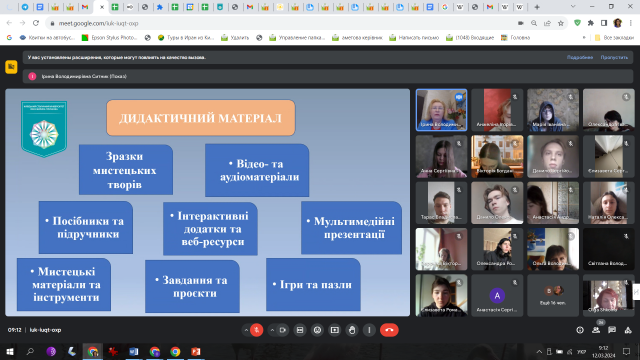Expand video settings arrow beside camera
The image size is (640, 360).
coord(272,330)
